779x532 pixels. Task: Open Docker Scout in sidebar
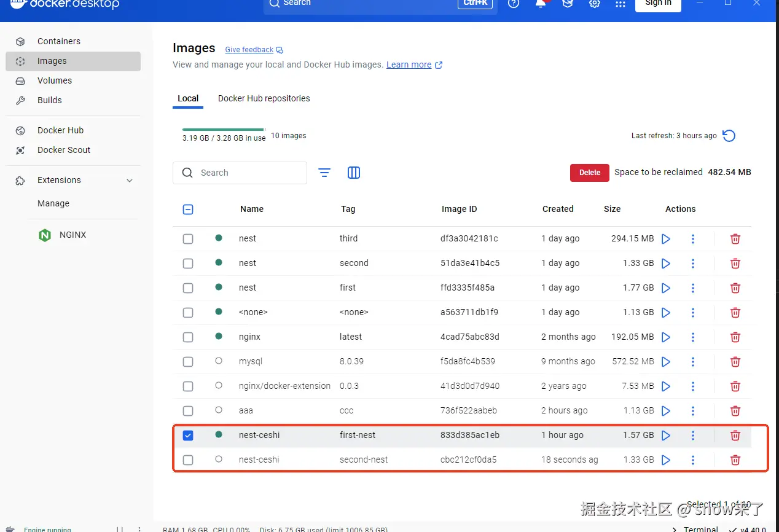(73, 150)
